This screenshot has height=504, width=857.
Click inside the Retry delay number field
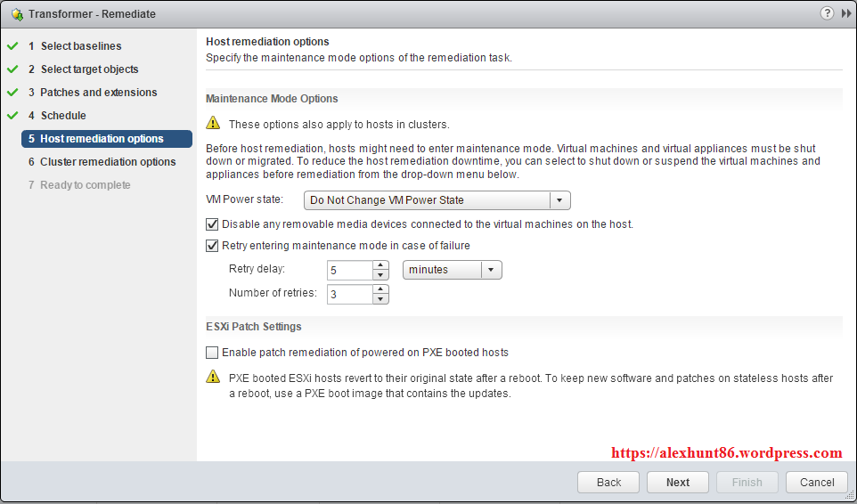coord(349,270)
